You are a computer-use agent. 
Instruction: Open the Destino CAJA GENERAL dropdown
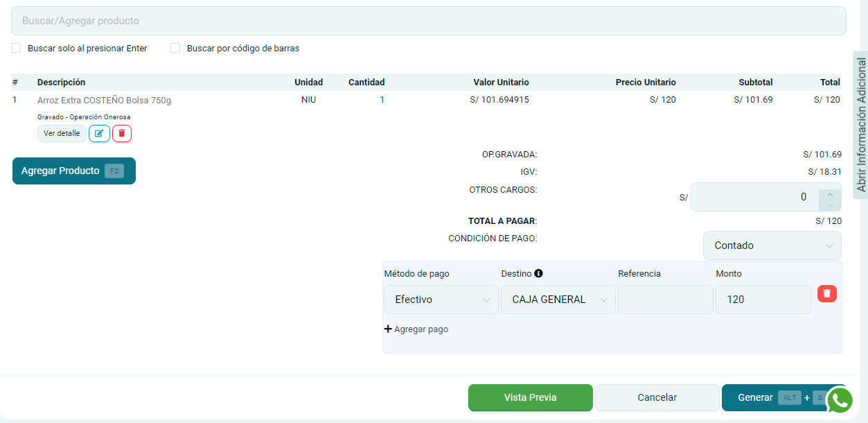pyautogui.click(x=558, y=300)
